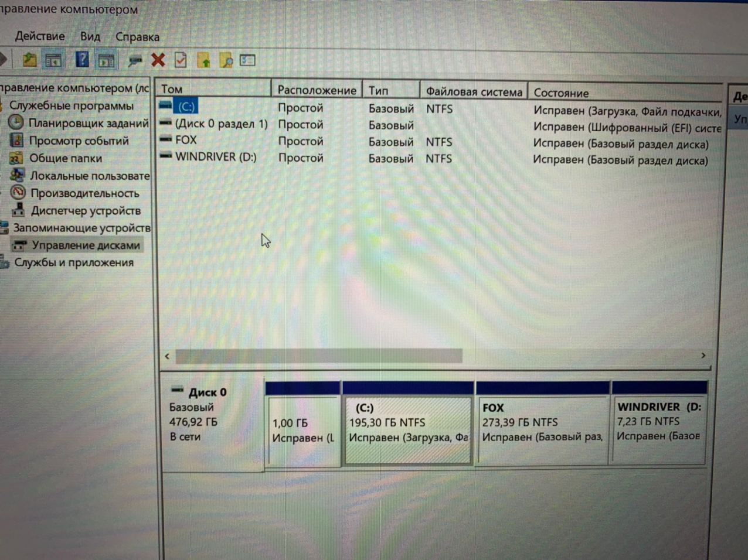Click the folder with green arrow icon
Viewport: 748px width, 560px height.
click(x=203, y=60)
